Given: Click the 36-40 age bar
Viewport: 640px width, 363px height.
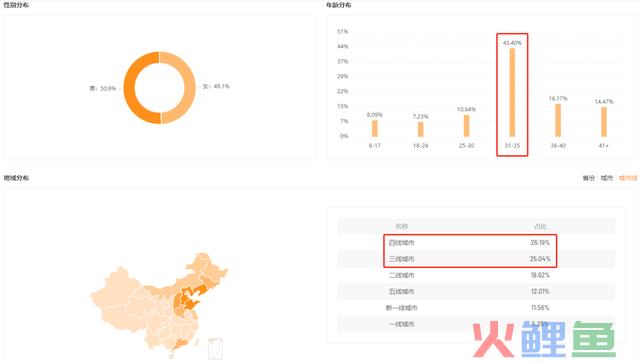Looking at the screenshot, I should point(558,120).
